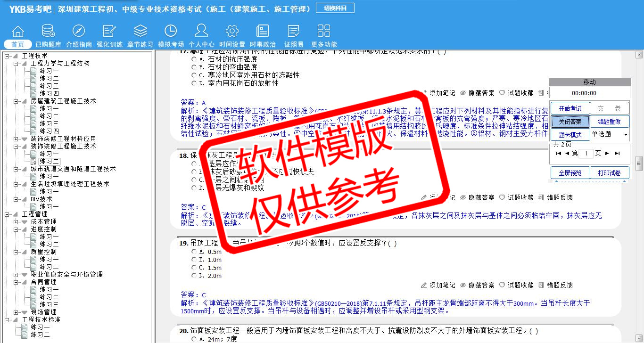Collapse the 工程力学与工程结构 tree node

pyautogui.click(x=16, y=63)
